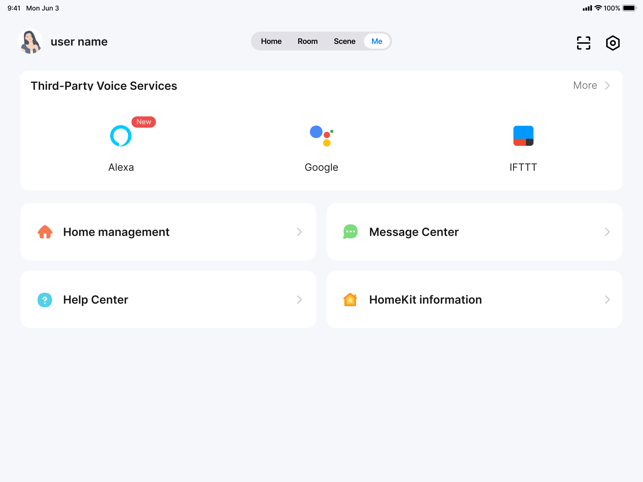643x482 pixels.
Task: Open the Google Assistant icon
Action: tap(322, 136)
